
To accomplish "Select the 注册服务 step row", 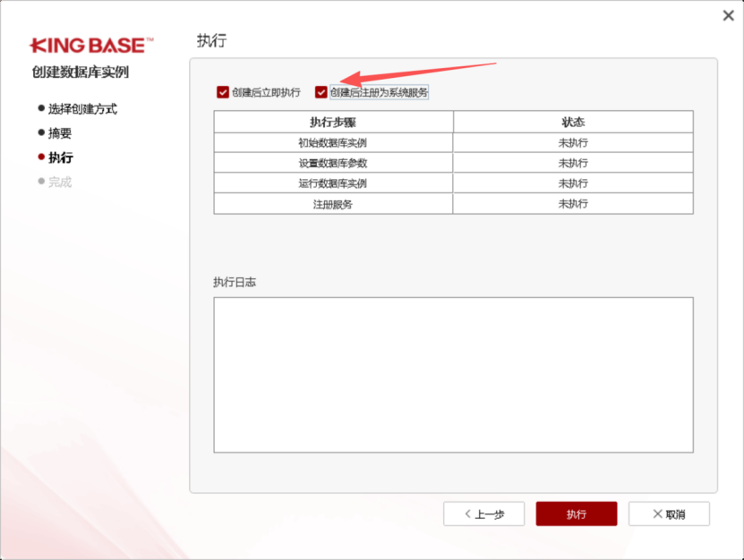I will [x=333, y=204].
